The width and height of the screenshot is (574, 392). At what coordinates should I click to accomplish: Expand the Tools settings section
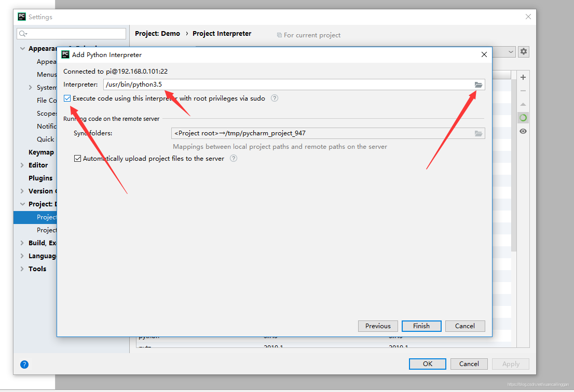(22, 269)
